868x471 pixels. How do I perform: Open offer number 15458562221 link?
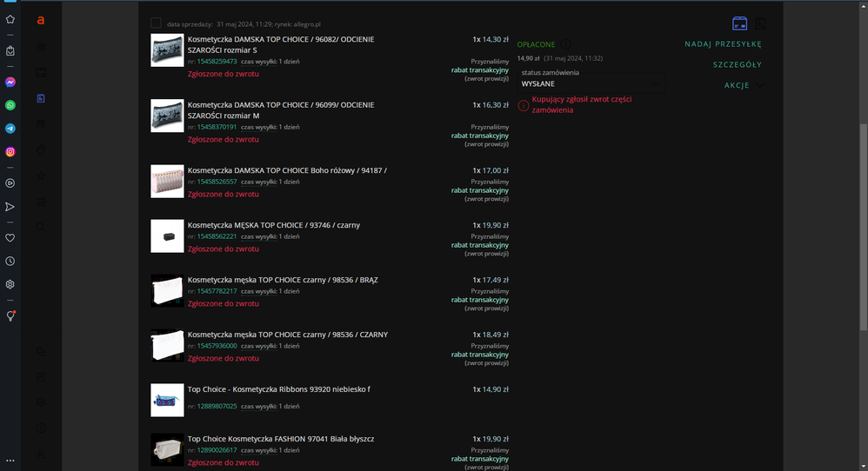tap(217, 236)
